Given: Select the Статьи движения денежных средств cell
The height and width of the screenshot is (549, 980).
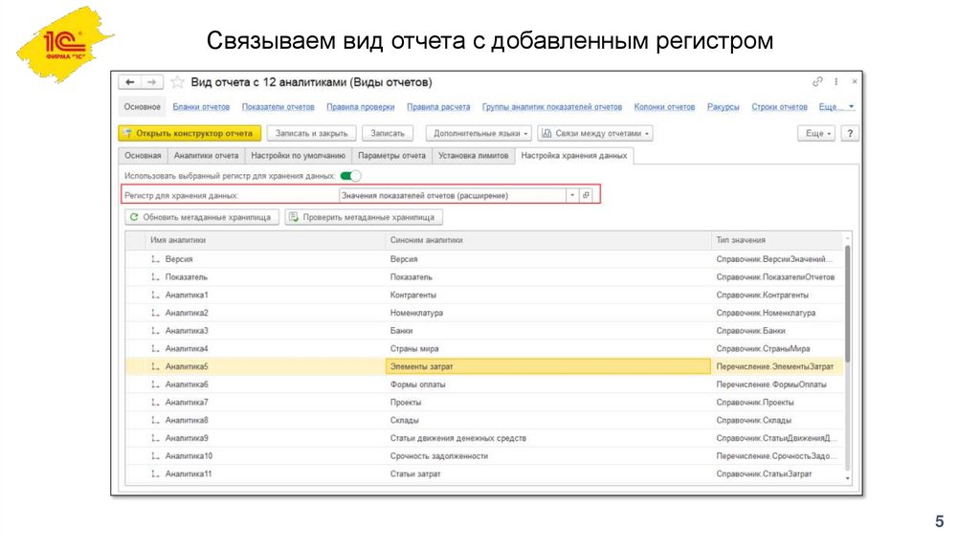Looking at the screenshot, I should click(548, 438).
